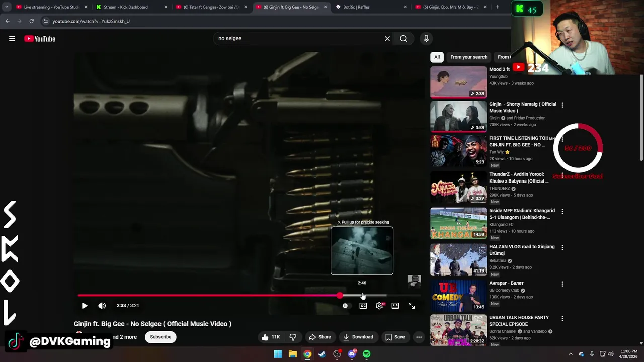The width and height of the screenshot is (644, 362).
Task: Play the paused video
Action: click(85, 305)
